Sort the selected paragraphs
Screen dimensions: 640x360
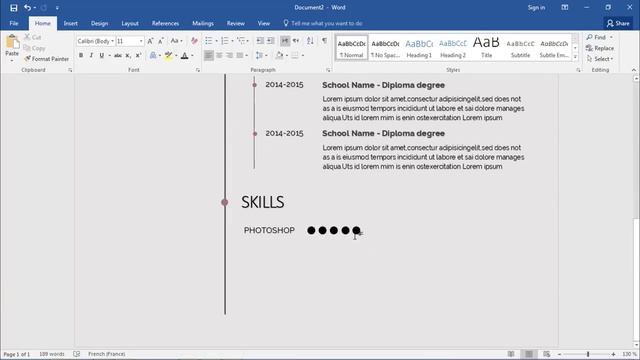coord(310,41)
